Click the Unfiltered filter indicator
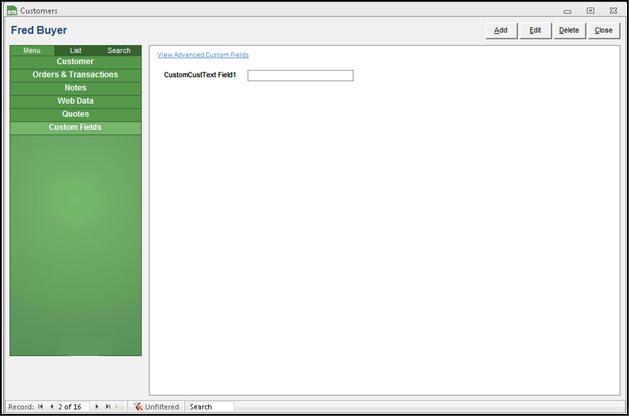 tap(157, 407)
